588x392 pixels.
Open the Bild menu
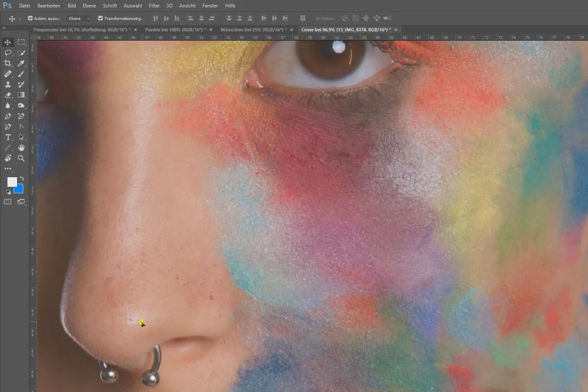(72, 5)
